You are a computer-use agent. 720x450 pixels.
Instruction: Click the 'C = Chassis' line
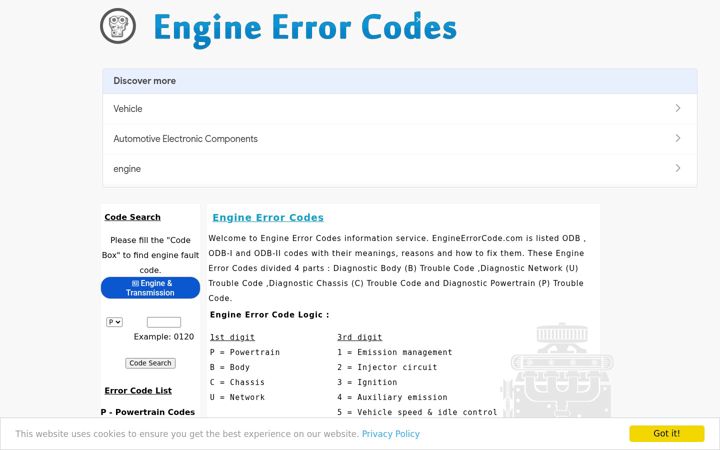(x=237, y=382)
